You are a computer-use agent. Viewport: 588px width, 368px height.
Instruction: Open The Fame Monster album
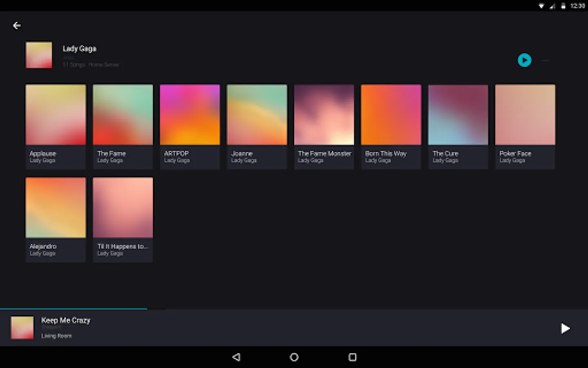coord(324,115)
